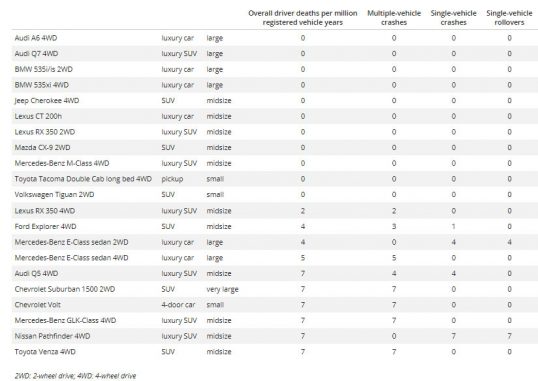Click the 4-door car type cell
The height and width of the screenshot is (381, 538).
[x=178, y=305]
